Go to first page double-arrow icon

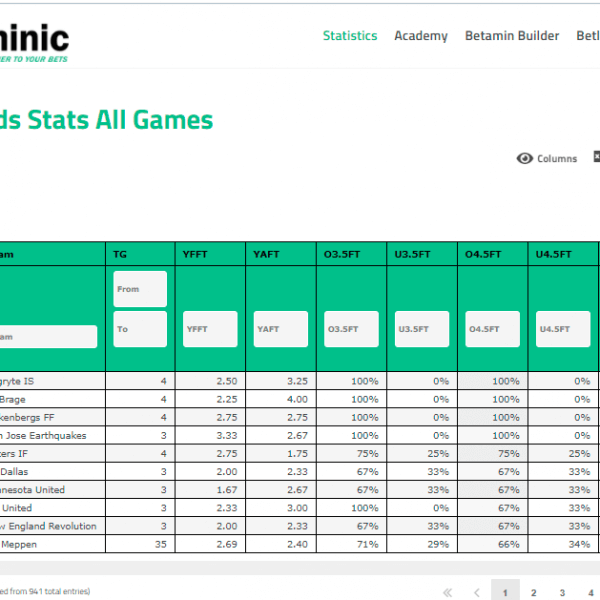(447, 593)
